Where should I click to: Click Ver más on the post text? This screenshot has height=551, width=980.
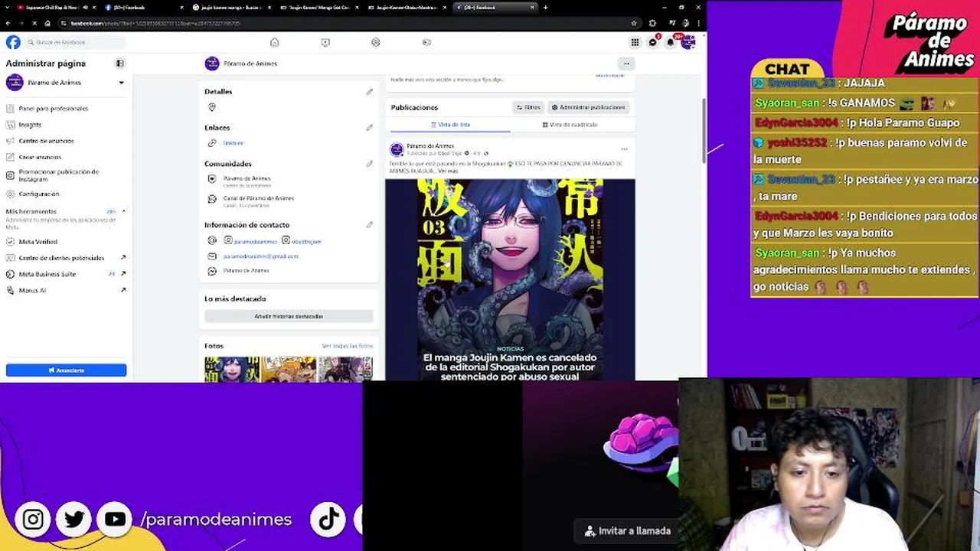[x=448, y=171]
